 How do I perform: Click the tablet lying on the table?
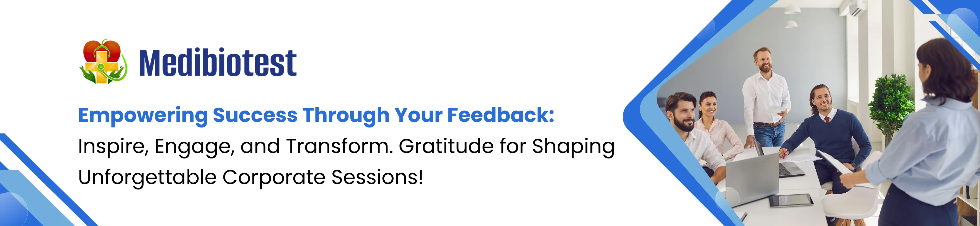[x=791, y=200]
